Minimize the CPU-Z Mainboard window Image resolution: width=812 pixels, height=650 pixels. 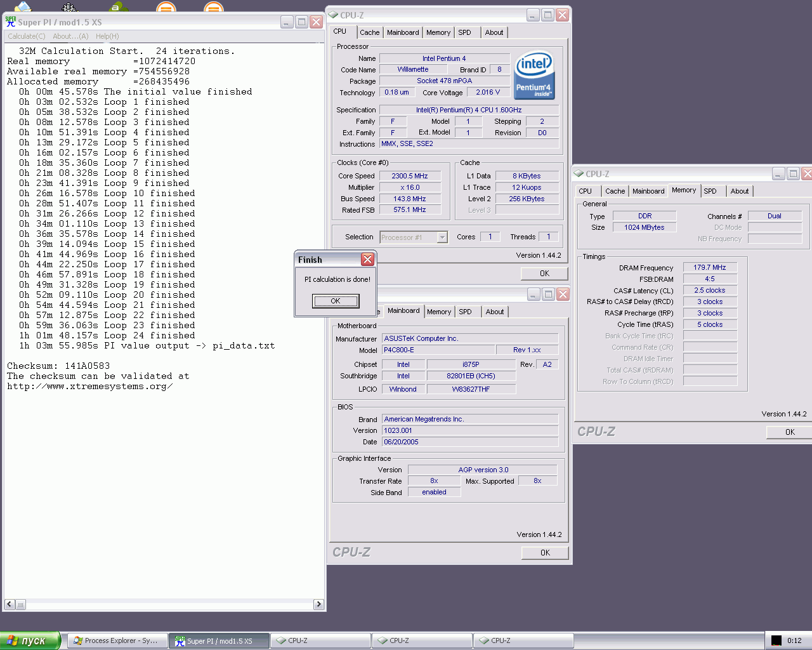534,294
